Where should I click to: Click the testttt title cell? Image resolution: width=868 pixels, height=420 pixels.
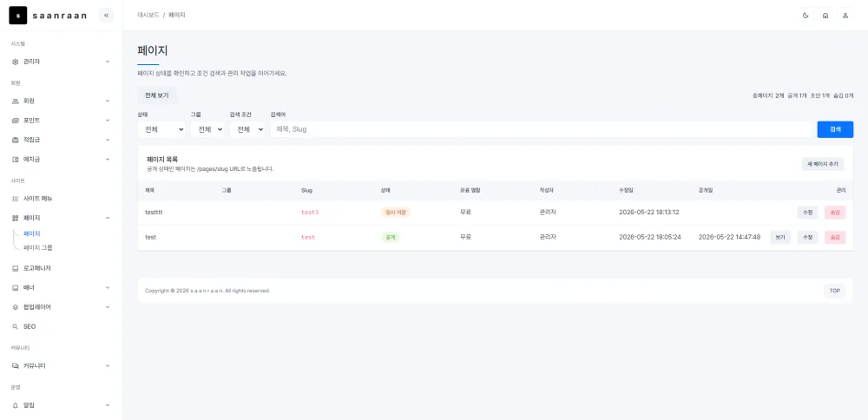pyautogui.click(x=154, y=213)
